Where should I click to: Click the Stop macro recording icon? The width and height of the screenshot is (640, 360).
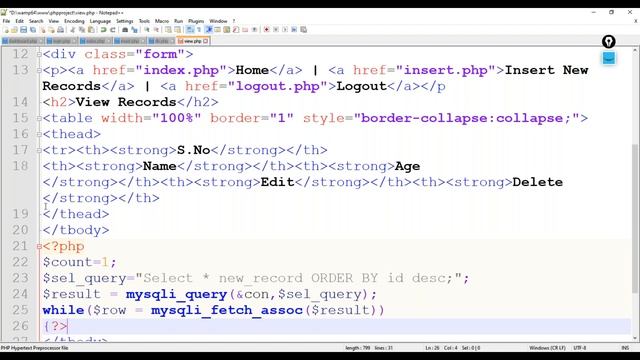(276, 30)
